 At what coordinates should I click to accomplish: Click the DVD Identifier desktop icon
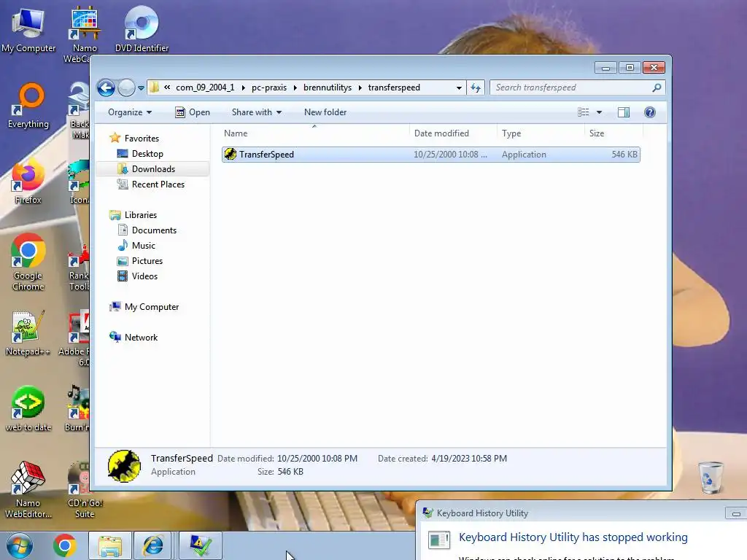point(142,29)
